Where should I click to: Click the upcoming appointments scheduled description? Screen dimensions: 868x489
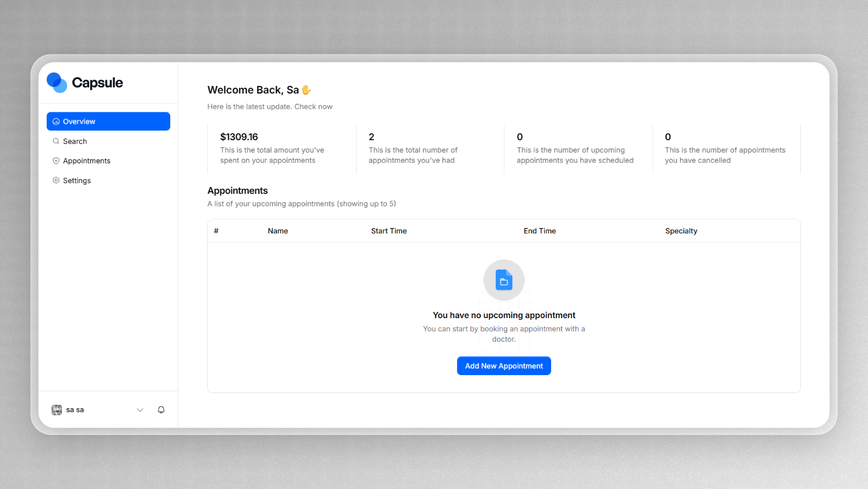575,155
